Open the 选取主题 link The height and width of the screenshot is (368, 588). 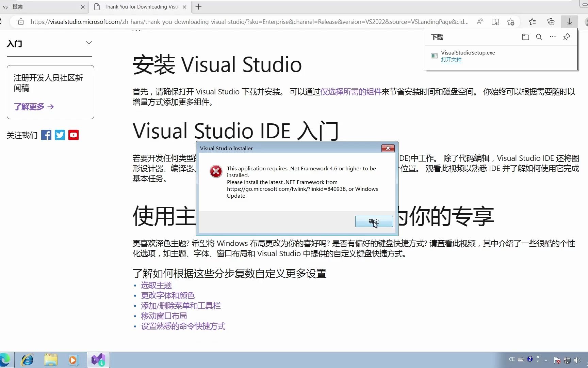156,285
